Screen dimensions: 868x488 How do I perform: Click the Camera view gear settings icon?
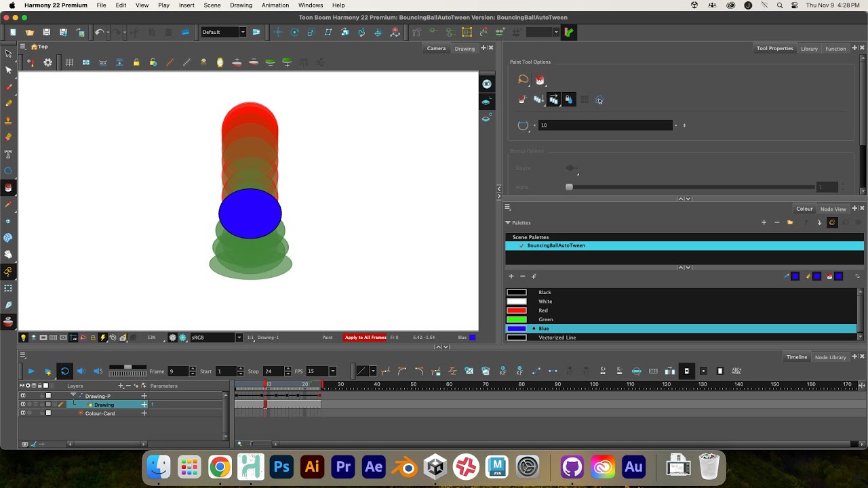47,62
